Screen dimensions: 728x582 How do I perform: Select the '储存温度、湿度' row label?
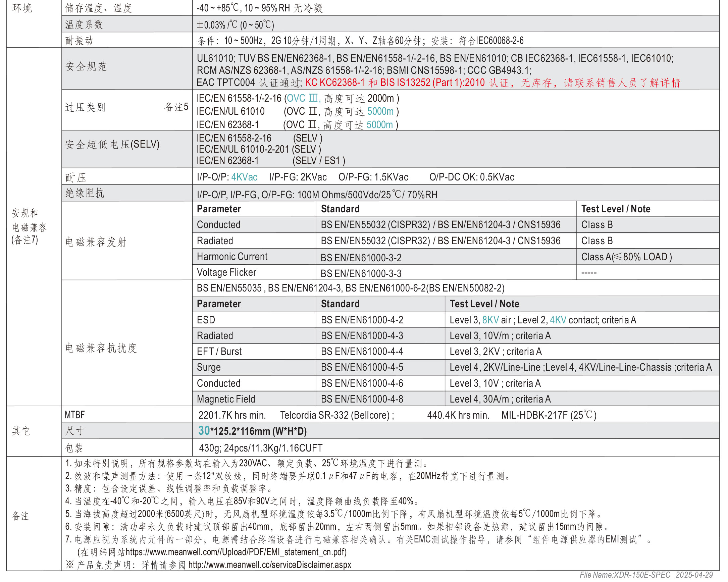98,8
